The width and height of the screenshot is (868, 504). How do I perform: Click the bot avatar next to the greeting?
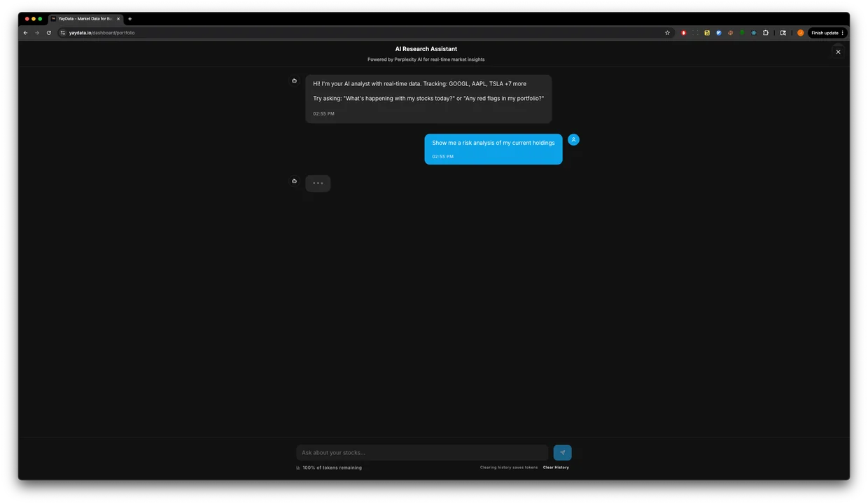pyautogui.click(x=294, y=80)
